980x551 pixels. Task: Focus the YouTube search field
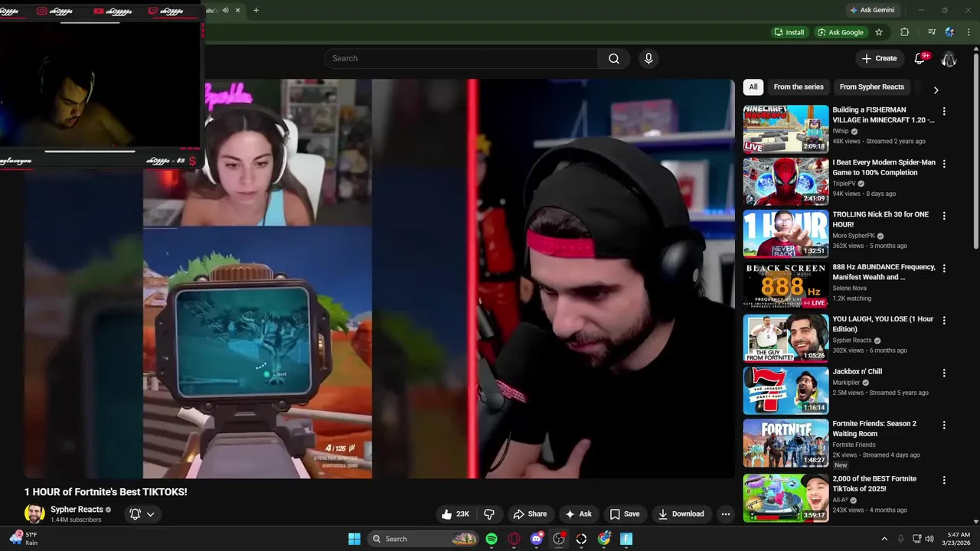pos(461,58)
